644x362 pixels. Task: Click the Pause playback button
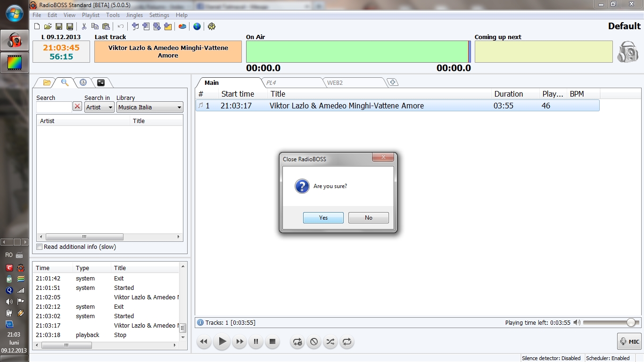(256, 342)
